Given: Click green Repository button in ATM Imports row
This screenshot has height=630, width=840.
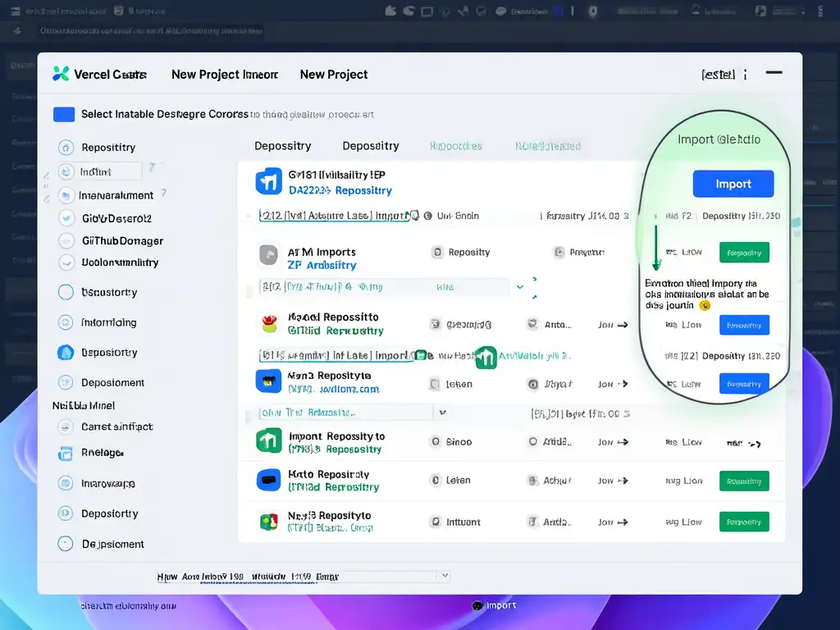Looking at the screenshot, I should click(x=744, y=253).
